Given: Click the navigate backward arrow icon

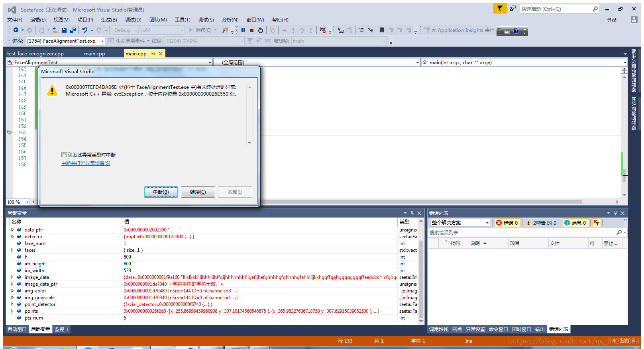Looking at the screenshot, I should tap(16, 30).
